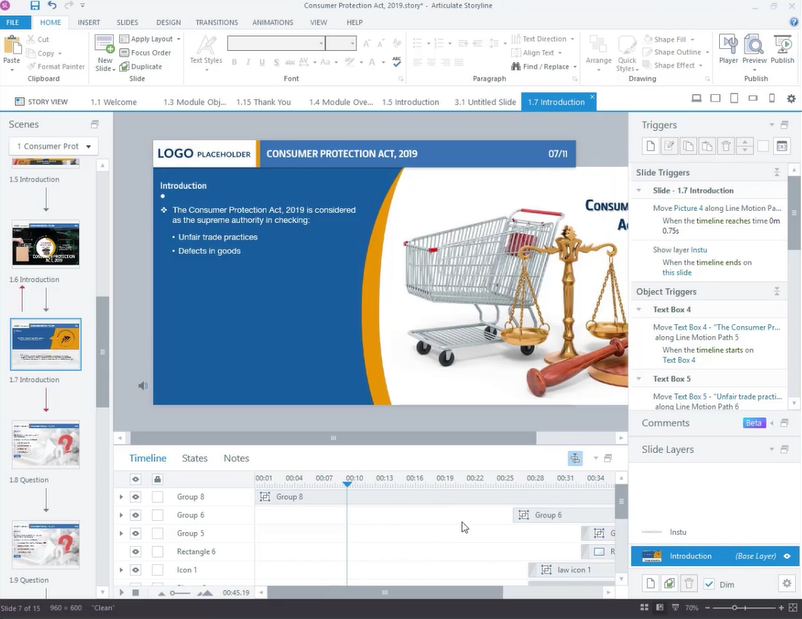Switch to the INSERT tab

tap(88, 23)
